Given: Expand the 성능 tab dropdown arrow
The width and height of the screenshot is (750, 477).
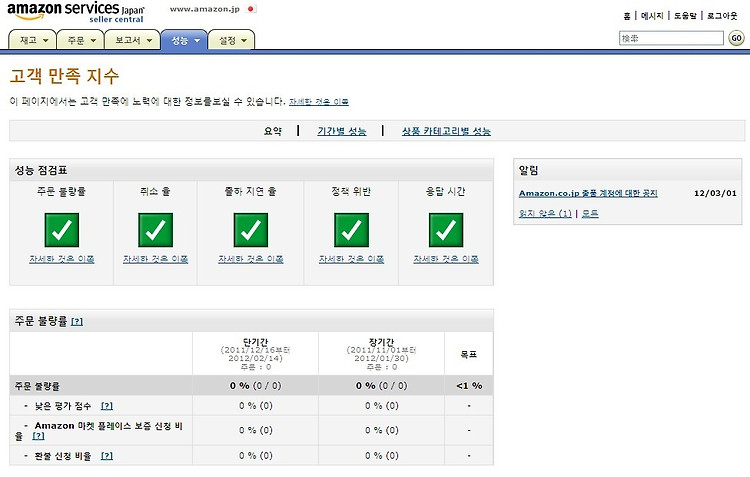Looking at the screenshot, I should pos(197,41).
